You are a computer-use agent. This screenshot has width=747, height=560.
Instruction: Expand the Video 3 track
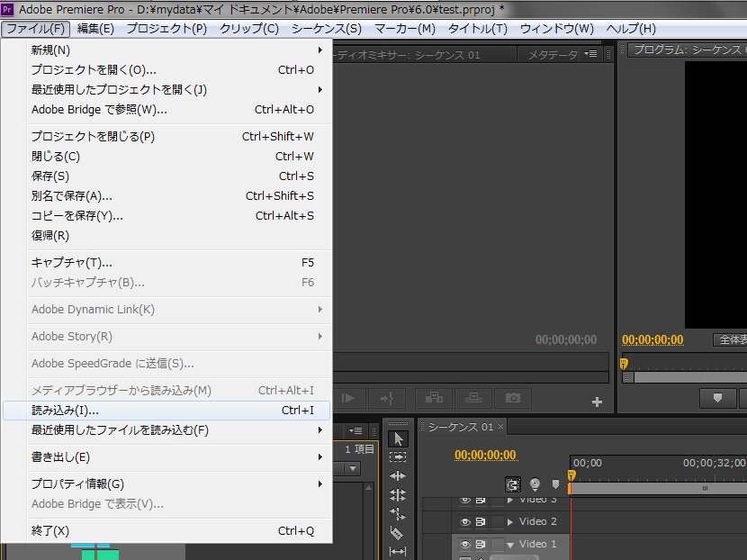point(510,500)
